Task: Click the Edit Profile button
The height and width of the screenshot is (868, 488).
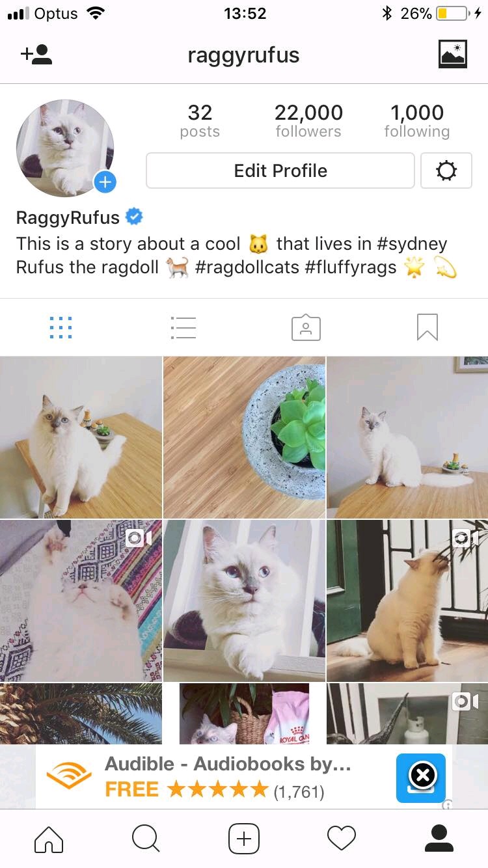Action: pyautogui.click(x=280, y=170)
